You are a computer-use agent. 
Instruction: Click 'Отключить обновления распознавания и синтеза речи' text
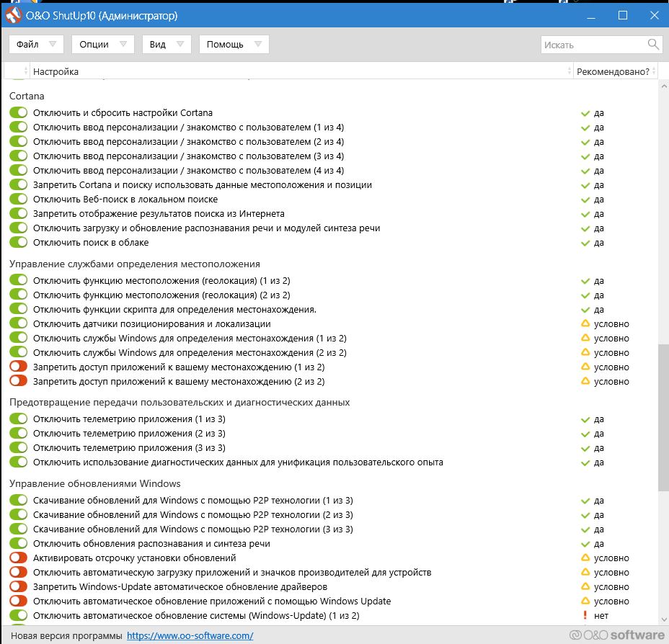[x=151, y=543]
